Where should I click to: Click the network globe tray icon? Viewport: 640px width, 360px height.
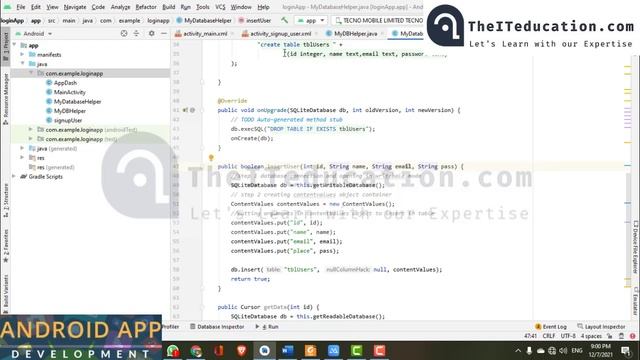[552, 351]
